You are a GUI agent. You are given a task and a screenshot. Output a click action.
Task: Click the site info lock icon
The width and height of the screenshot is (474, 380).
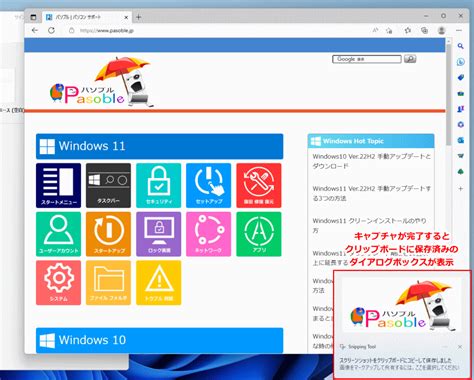click(x=71, y=31)
